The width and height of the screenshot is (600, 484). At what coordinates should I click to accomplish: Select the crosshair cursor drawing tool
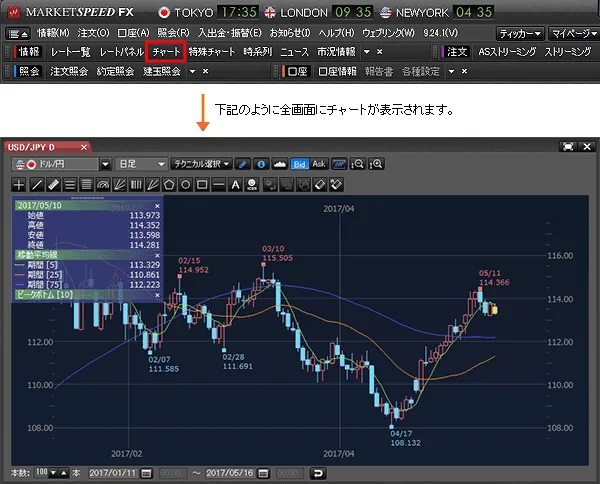(20, 184)
